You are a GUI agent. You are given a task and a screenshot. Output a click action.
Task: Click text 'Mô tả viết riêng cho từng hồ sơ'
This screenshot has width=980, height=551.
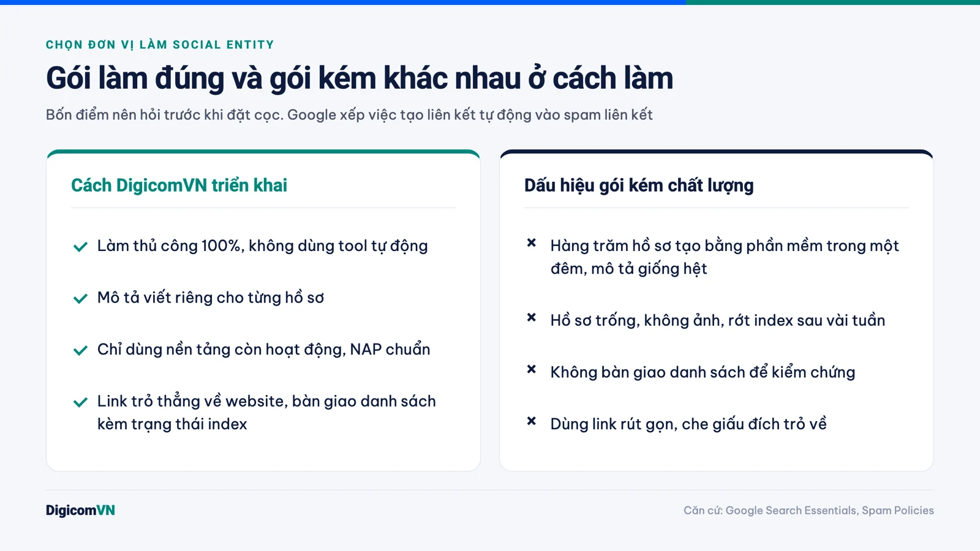pyautogui.click(x=211, y=298)
